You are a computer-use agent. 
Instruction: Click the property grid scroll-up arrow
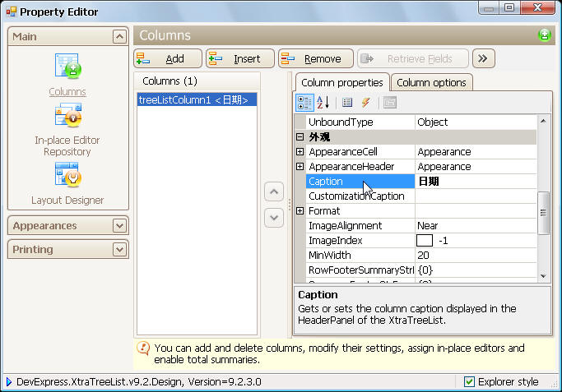point(543,122)
